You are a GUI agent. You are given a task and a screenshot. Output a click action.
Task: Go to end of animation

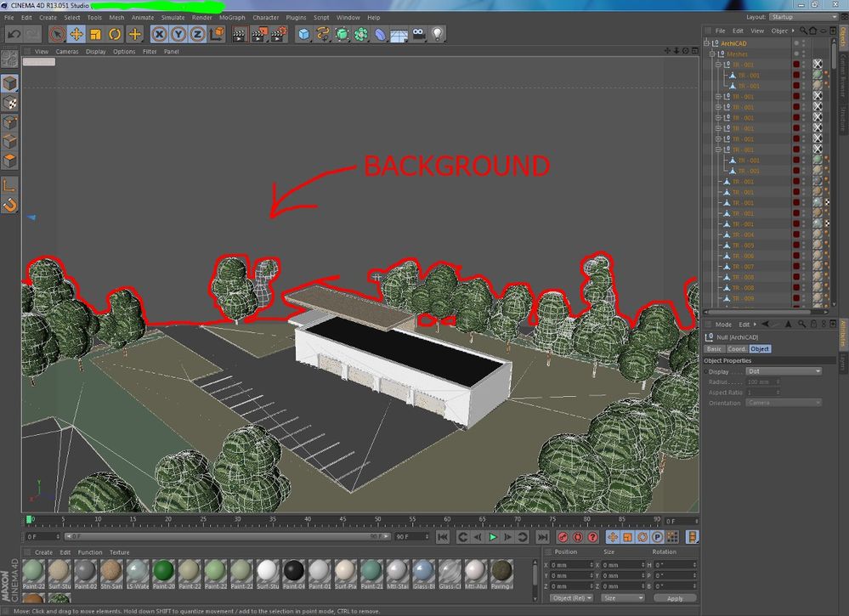[x=542, y=537]
